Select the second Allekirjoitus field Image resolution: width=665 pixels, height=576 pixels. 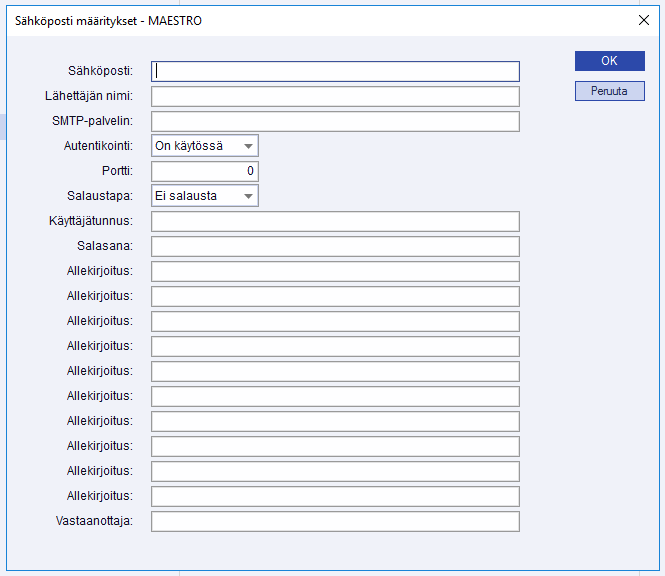point(335,296)
